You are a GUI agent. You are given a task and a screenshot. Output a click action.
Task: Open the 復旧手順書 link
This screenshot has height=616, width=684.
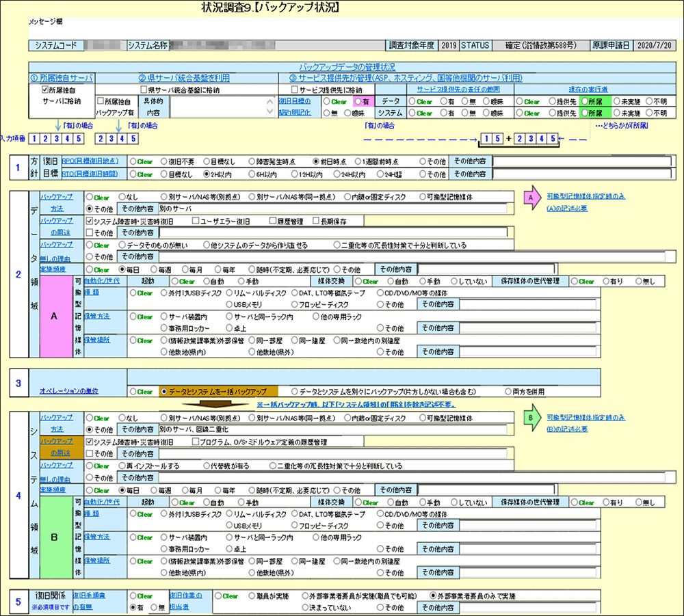click(x=89, y=595)
